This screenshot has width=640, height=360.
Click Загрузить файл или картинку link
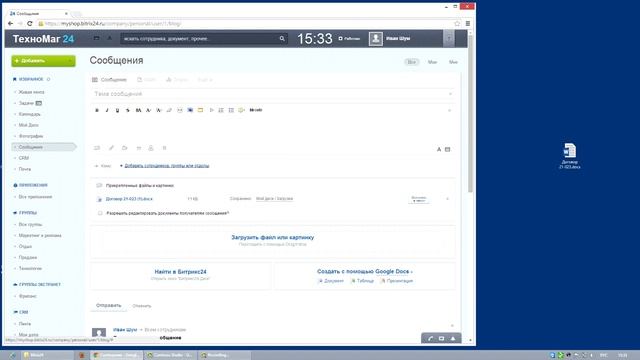click(273, 238)
